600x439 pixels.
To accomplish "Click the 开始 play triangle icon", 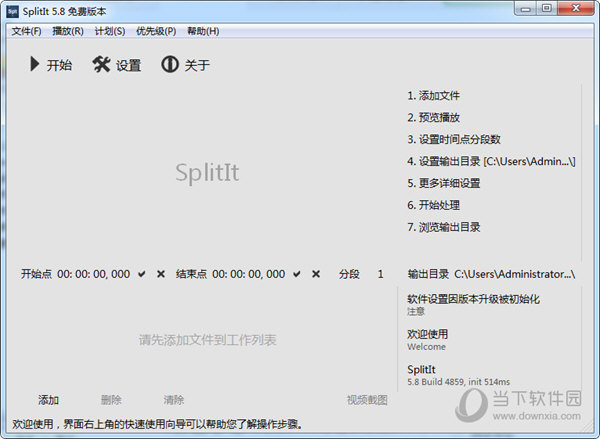I will (x=34, y=64).
